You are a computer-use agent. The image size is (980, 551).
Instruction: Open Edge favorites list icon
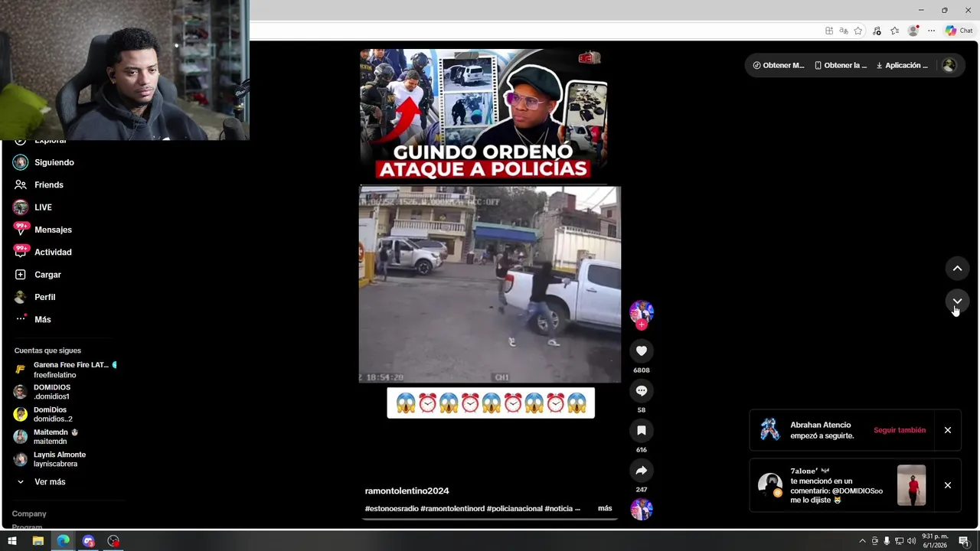[894, 31]
